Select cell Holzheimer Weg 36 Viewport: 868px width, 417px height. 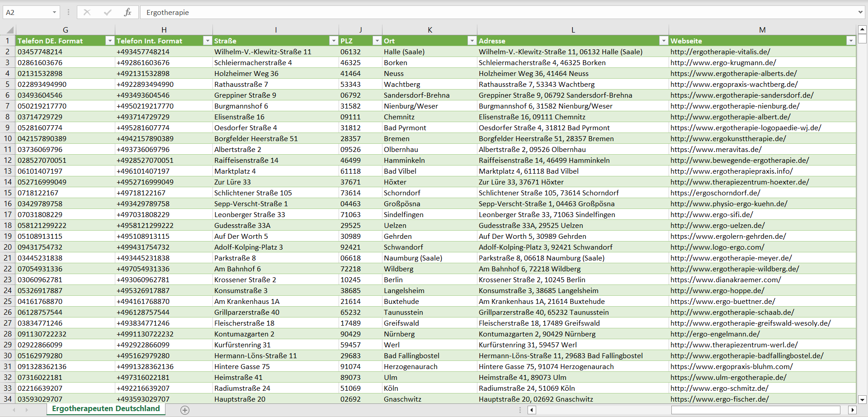point(276,73)
